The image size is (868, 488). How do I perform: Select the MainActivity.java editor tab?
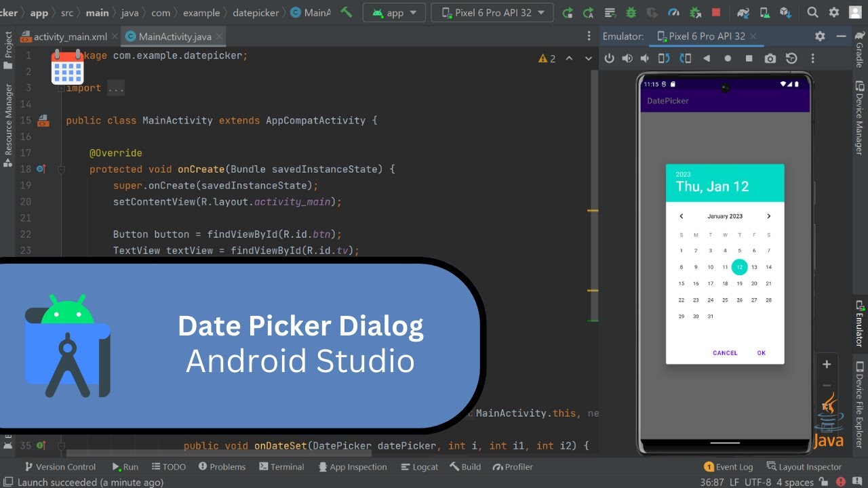(175, 37)
